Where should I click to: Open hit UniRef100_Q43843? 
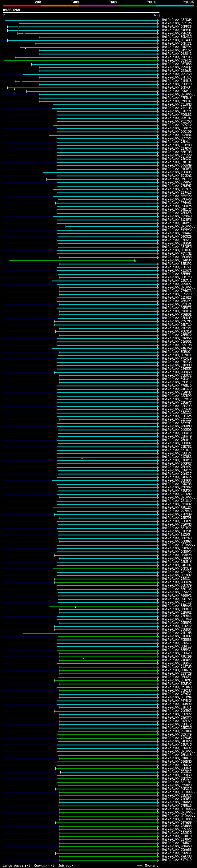pyautogui.click(x=176, y=54)
